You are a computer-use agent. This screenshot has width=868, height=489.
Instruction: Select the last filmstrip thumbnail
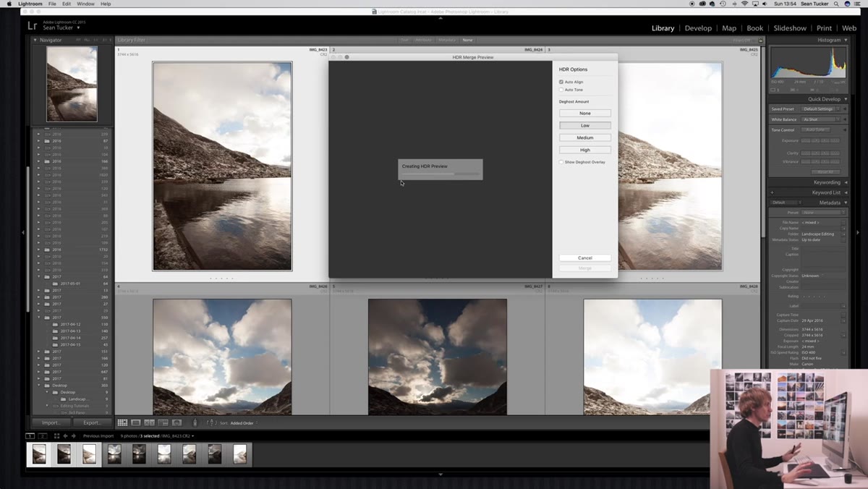click(239, 454)
